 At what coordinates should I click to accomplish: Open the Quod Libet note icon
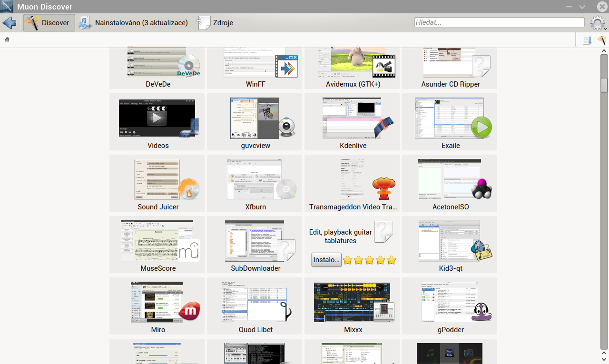click(x=286, y=312)
